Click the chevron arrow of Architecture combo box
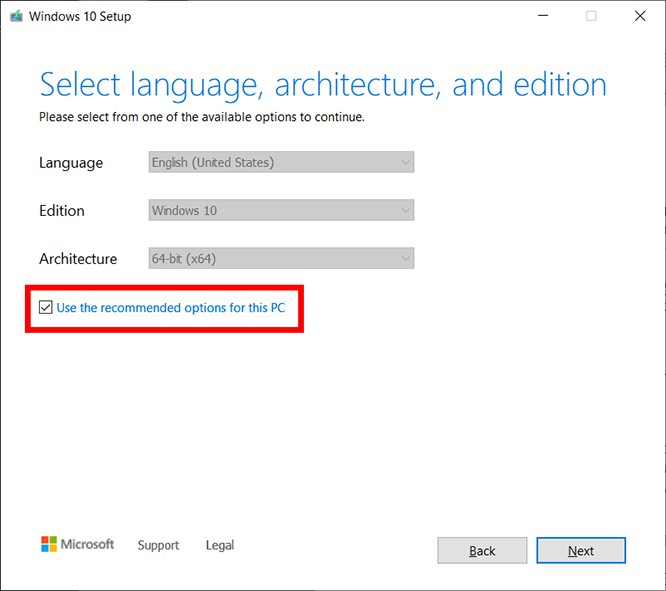 pos(404,259)
